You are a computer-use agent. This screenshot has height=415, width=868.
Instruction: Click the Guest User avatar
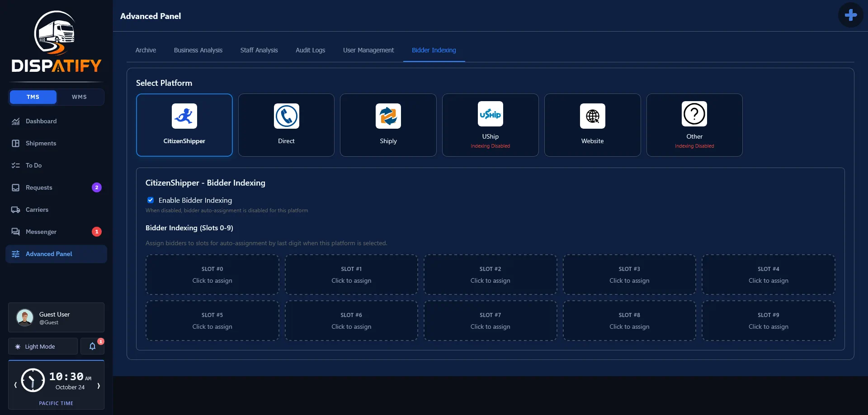click(25, 317)
